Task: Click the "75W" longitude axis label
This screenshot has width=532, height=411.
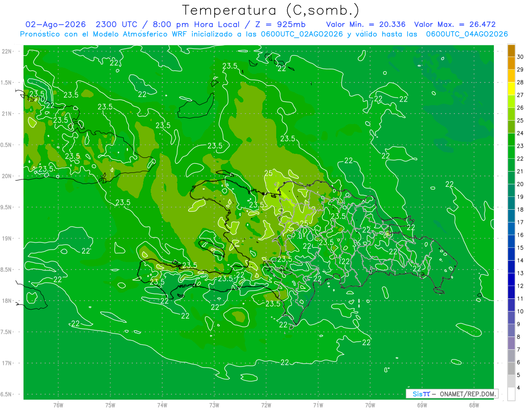Action: (110, 405)
